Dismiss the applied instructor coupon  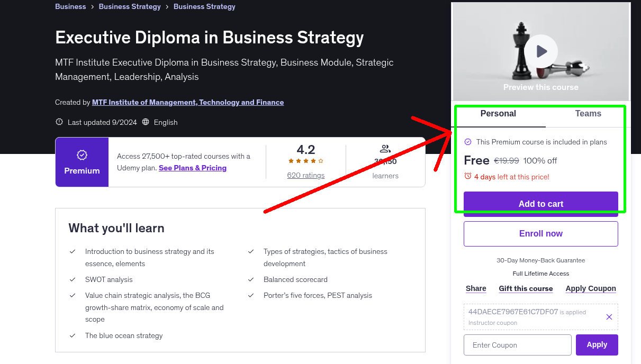coord(609,316)
